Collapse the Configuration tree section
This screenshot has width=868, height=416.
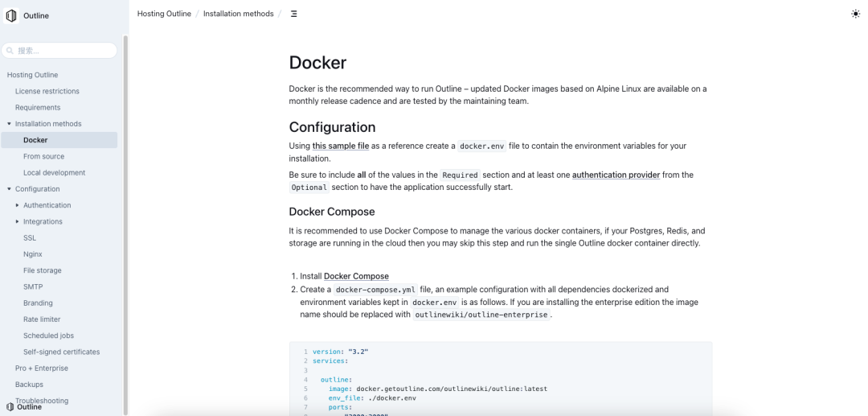pyautogui.click(x=9, y=189)
